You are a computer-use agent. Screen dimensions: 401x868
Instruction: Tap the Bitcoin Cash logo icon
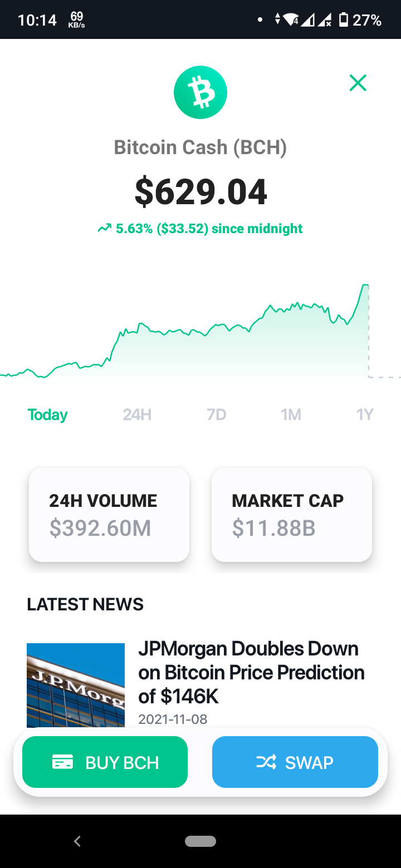tap(200, 92)
